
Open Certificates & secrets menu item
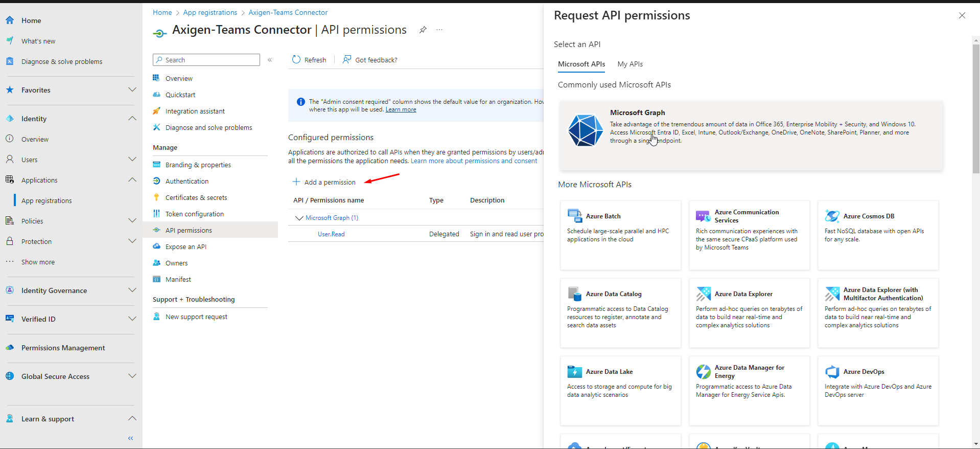(196, 197)
